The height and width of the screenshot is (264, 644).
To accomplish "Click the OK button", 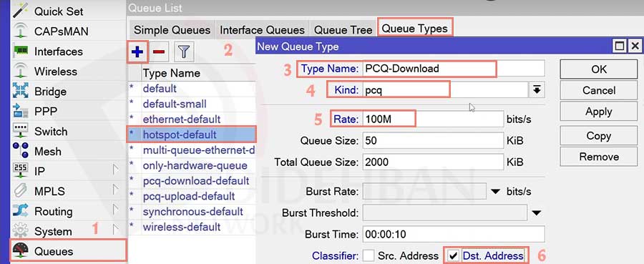I will [599, 69].
